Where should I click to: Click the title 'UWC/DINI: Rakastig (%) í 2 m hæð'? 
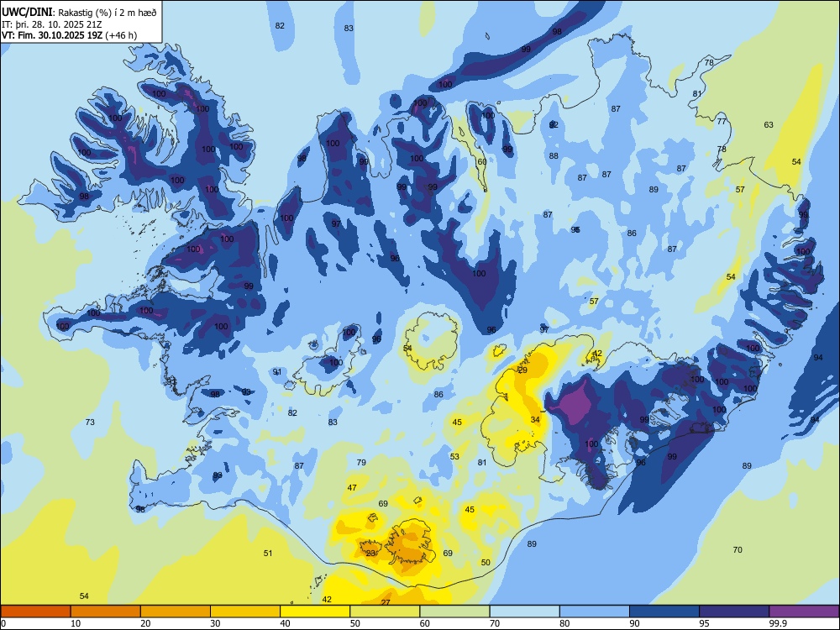79,13
